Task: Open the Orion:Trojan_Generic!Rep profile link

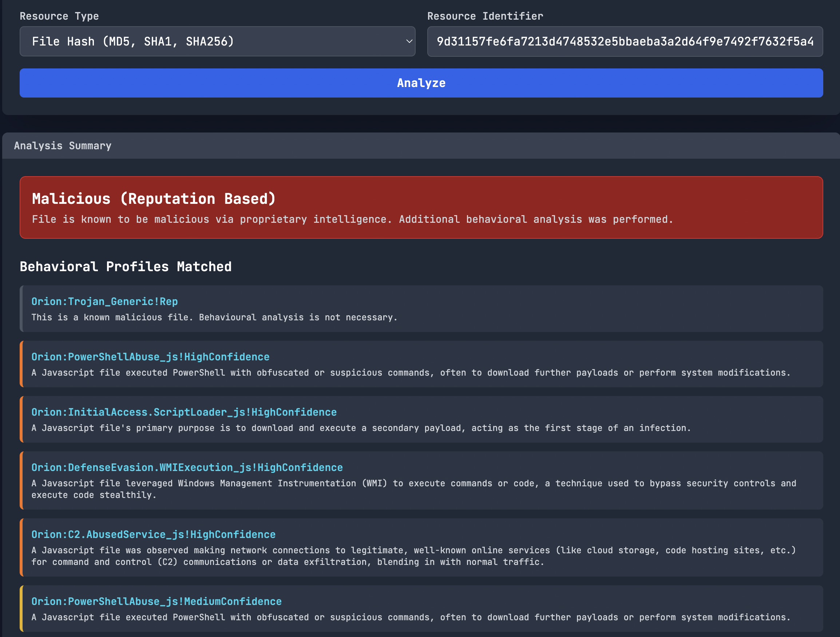Action: point(104,302)
